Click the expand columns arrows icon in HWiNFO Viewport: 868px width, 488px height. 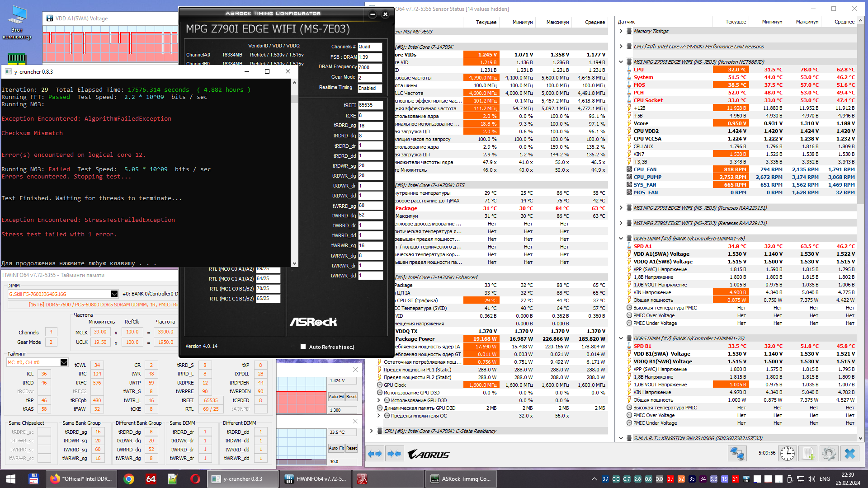tap(375, 454)
